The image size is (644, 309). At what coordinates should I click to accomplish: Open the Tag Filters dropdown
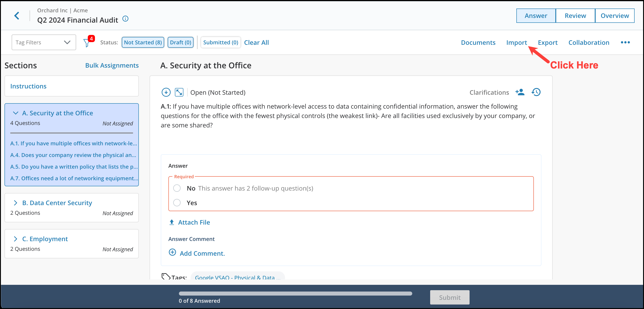pyautogui.click(x=43, y=42)
